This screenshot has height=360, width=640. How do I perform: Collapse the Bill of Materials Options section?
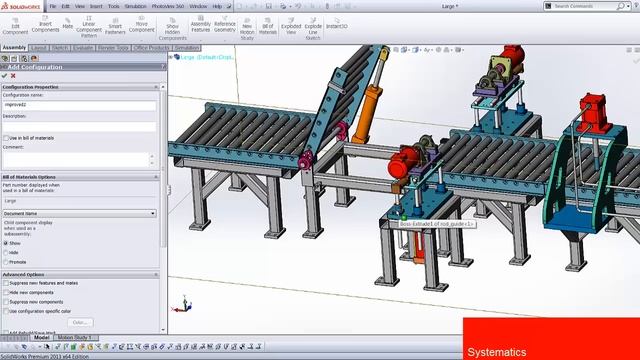(156, 177)
